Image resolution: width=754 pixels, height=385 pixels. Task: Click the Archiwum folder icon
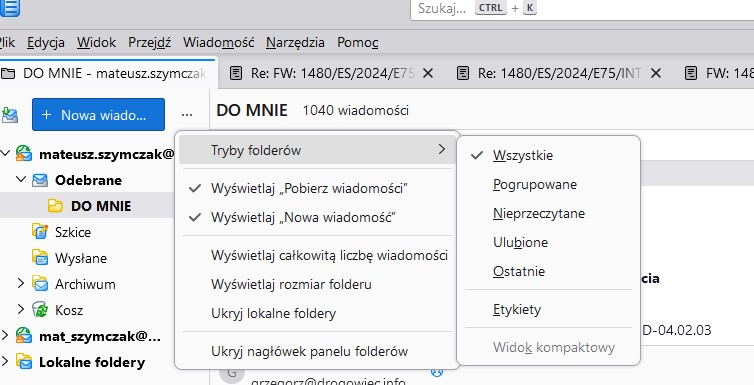(x=40, y=284)
